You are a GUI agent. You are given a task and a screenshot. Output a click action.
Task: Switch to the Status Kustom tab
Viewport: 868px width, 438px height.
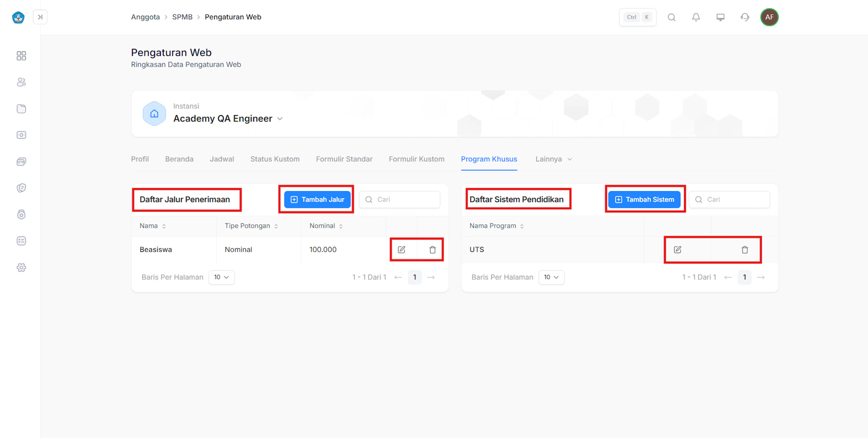tap(275, 159)
